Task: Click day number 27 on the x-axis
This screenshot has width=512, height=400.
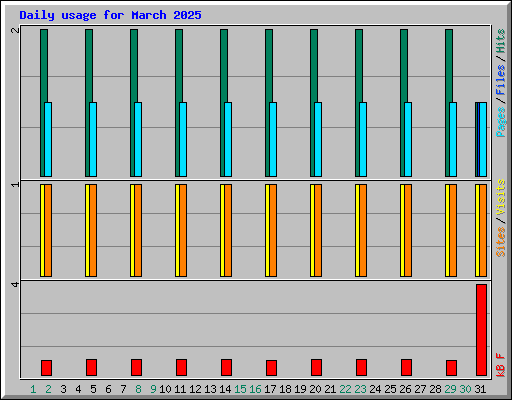Action: 420,389
